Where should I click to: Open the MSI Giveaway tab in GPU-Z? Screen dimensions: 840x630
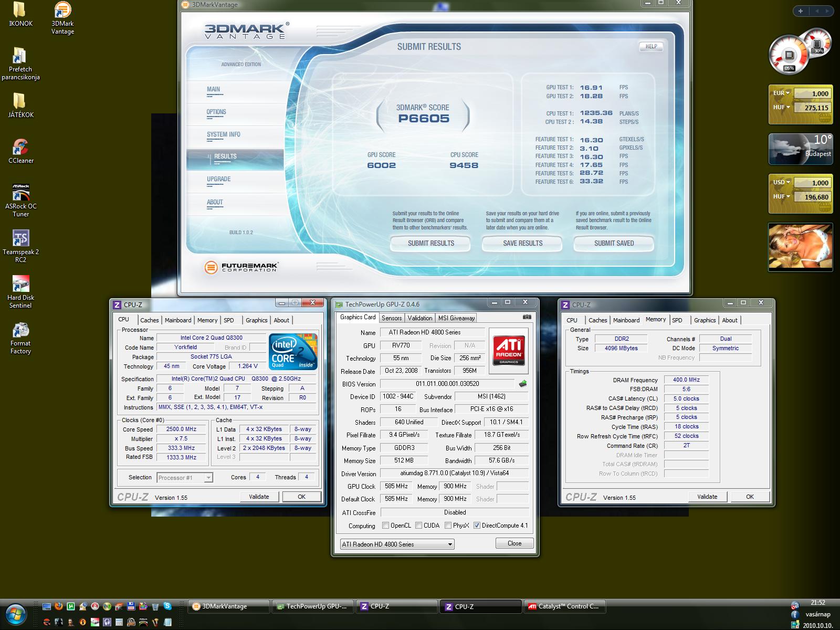(457, 318)
